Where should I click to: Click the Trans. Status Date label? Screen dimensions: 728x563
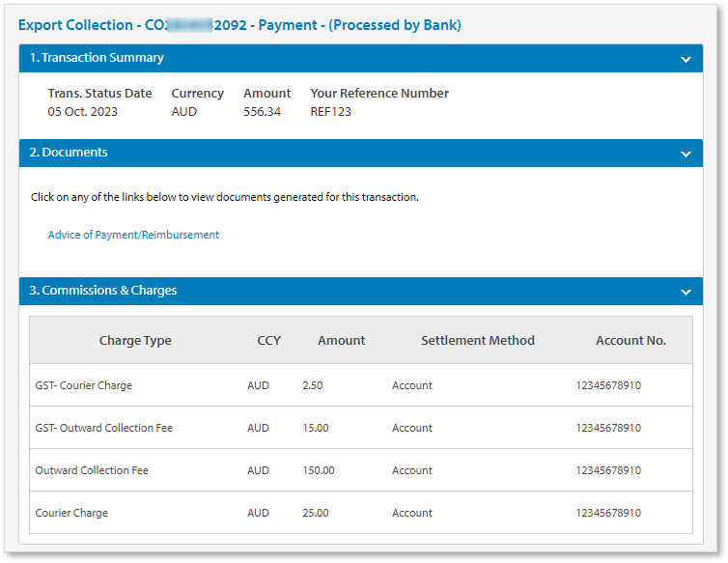[x=99, y=94]
